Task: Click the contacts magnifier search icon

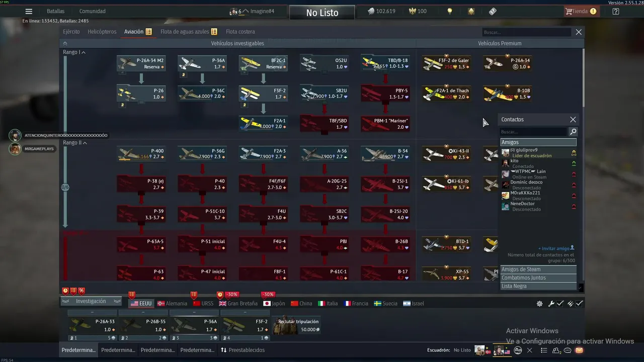Action: coord(573,132)
